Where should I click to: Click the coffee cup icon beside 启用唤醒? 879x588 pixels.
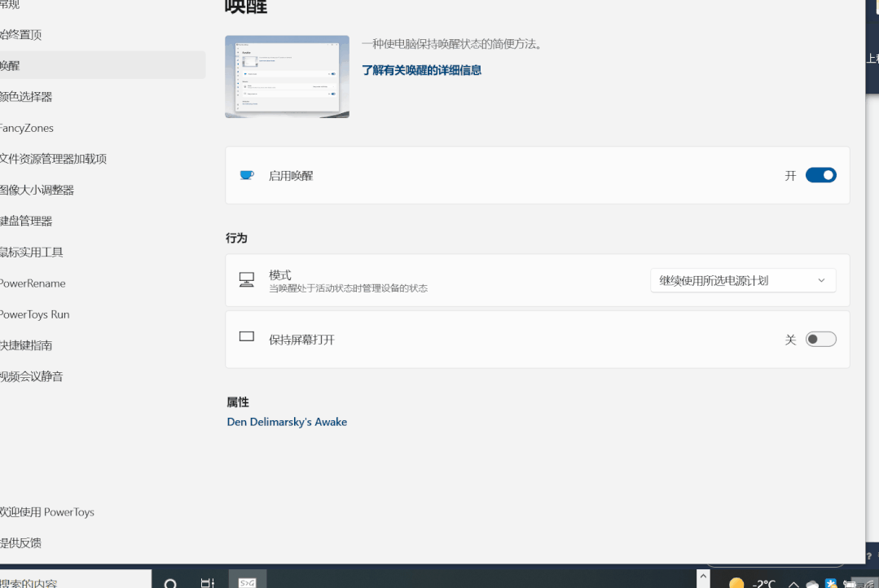pyautogui.click(x=247, y=175)
